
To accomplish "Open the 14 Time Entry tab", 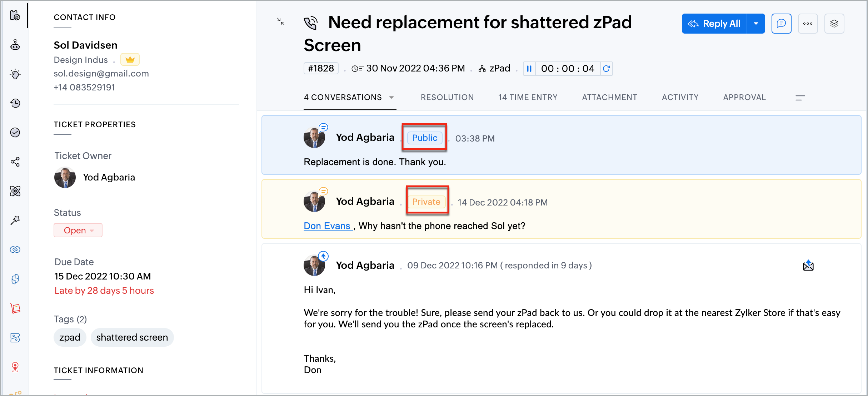I will coord(528,98).
